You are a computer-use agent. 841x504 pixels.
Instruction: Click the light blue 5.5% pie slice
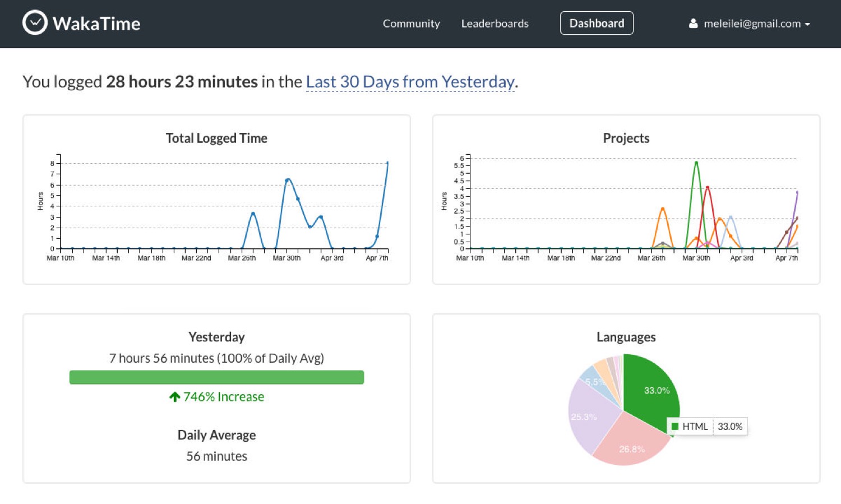(594, 380)
